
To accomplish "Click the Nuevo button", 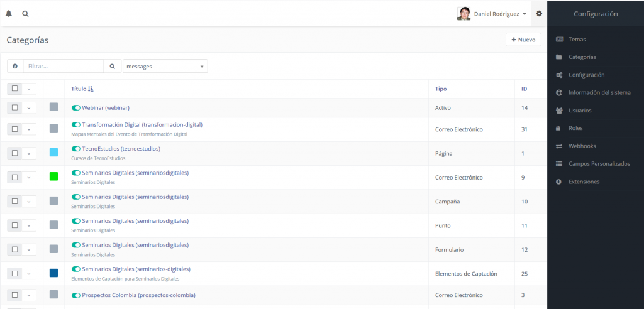I will (523, 40).
